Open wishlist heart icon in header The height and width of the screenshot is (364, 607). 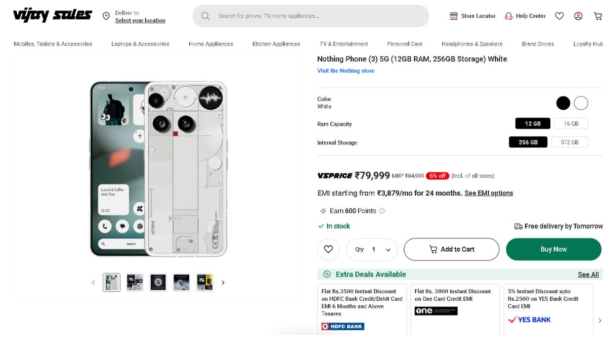(x=559, y=16)
